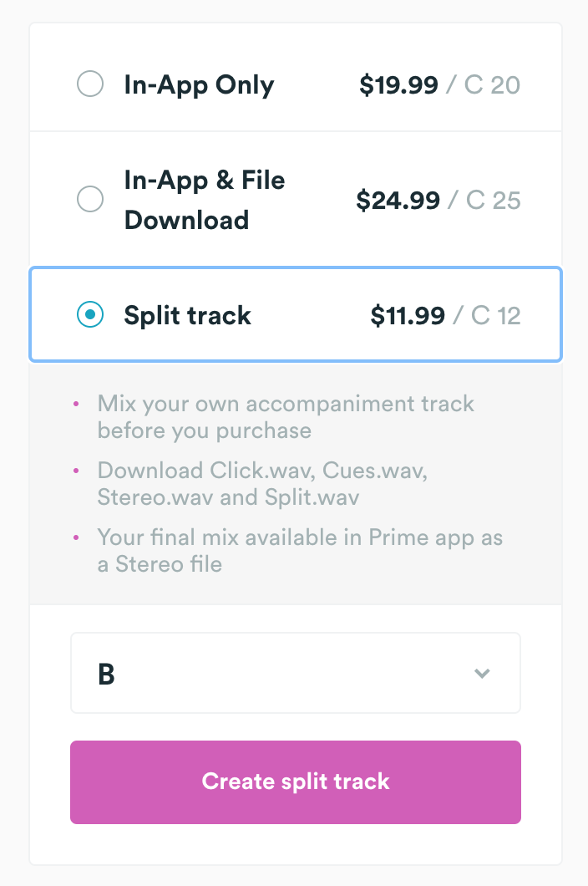Click the chevron on the key selector
The image size is (588, 886).
481,672
